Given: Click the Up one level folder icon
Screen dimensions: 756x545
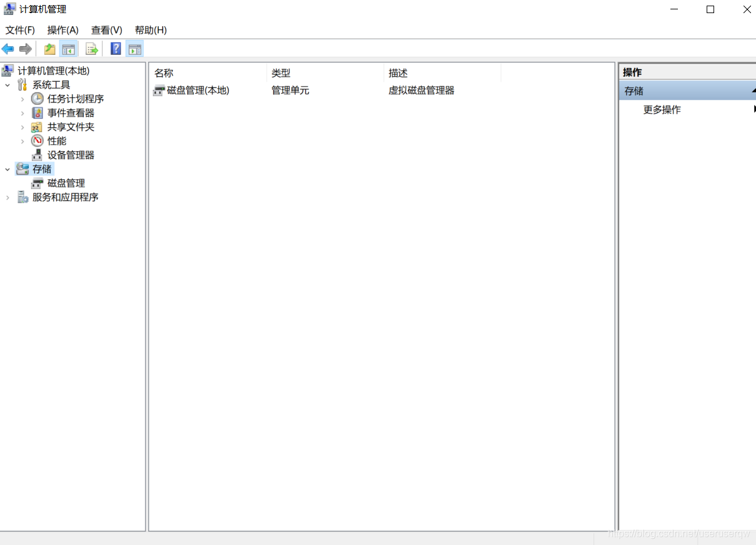Looking at the screenshot, I should coord(49,49).
